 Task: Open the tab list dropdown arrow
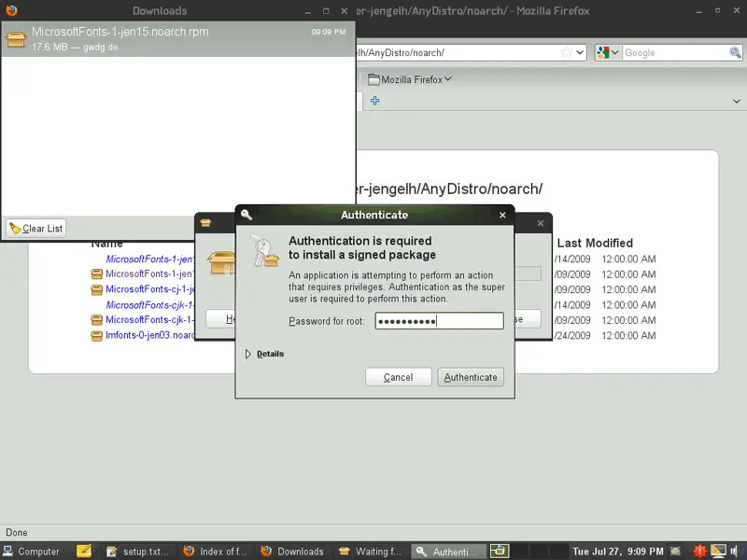(x=737, y=101)
